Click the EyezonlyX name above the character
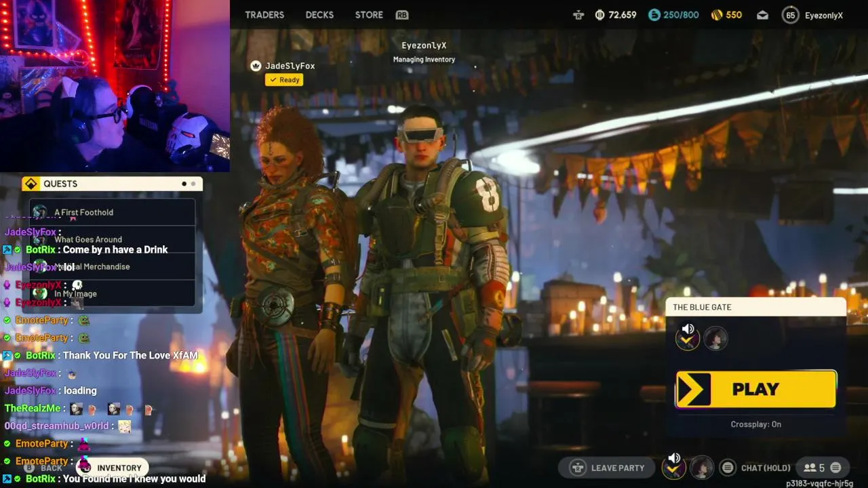868x488 pixels. click(x=424, y=45)
